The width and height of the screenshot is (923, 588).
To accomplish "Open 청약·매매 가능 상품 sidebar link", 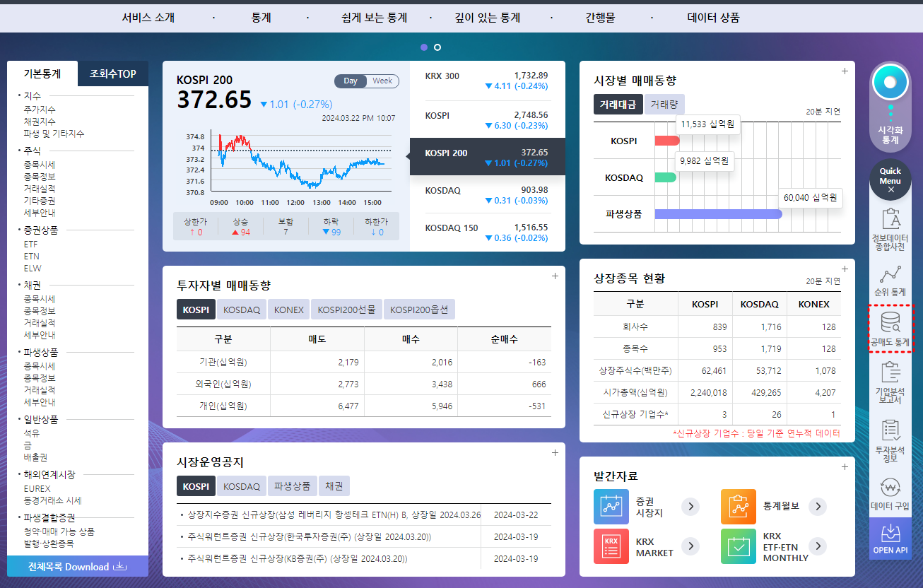I will tap(59, 531).
